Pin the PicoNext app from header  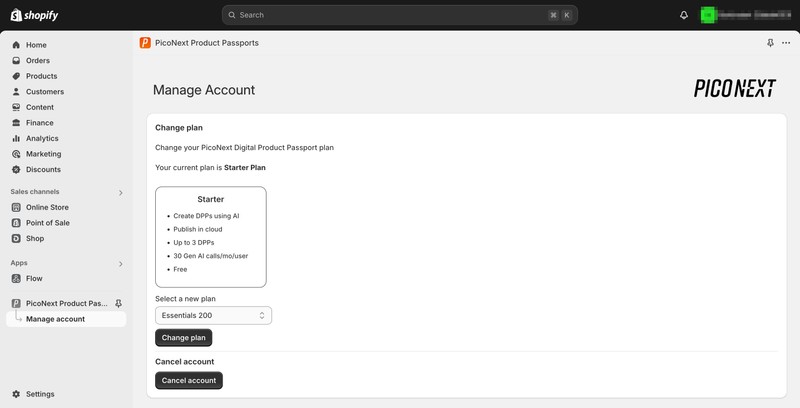tap(770, 43)
